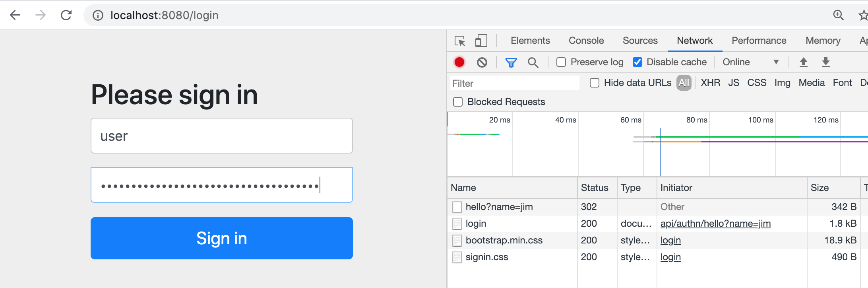868x288 pixels.
Task: Filter requests by XHR
Action: tap(710, 83)
